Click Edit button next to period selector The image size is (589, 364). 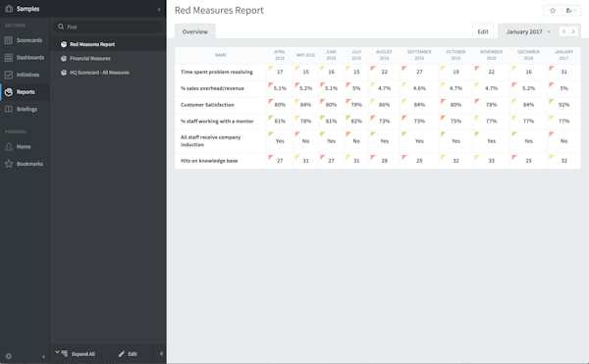click(x=483, y=31)
